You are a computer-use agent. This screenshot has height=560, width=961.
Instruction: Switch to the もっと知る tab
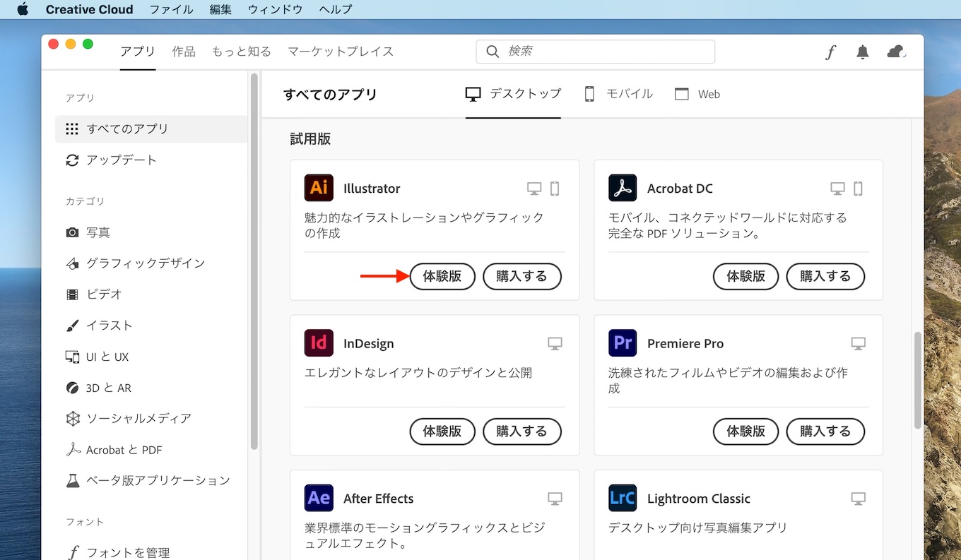click(242, 52)
